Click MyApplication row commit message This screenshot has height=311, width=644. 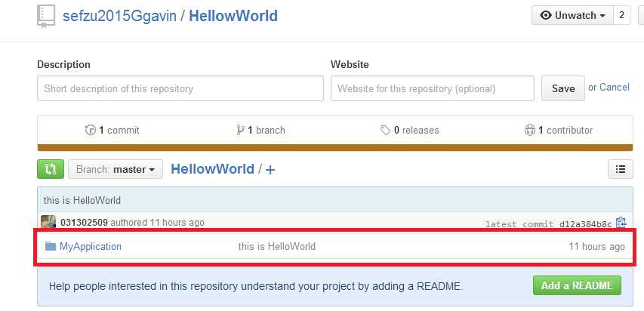point(277,247)
